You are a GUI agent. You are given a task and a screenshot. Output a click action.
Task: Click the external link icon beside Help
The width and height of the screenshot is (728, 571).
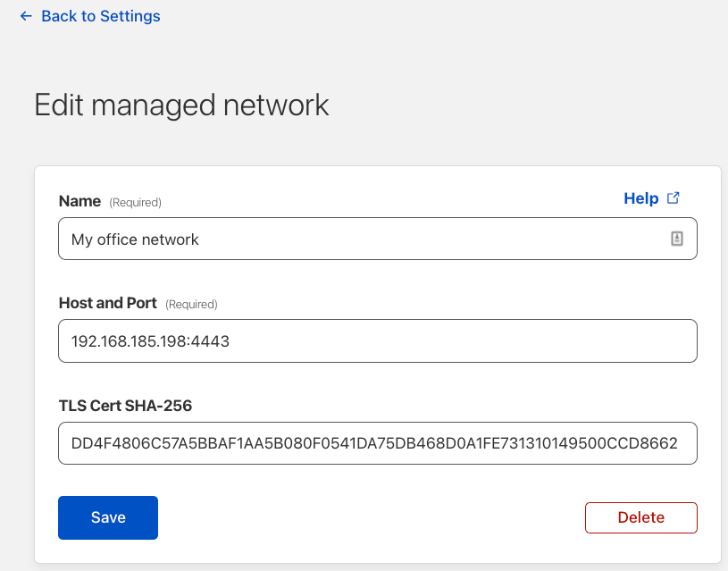(x=674, y=197)
